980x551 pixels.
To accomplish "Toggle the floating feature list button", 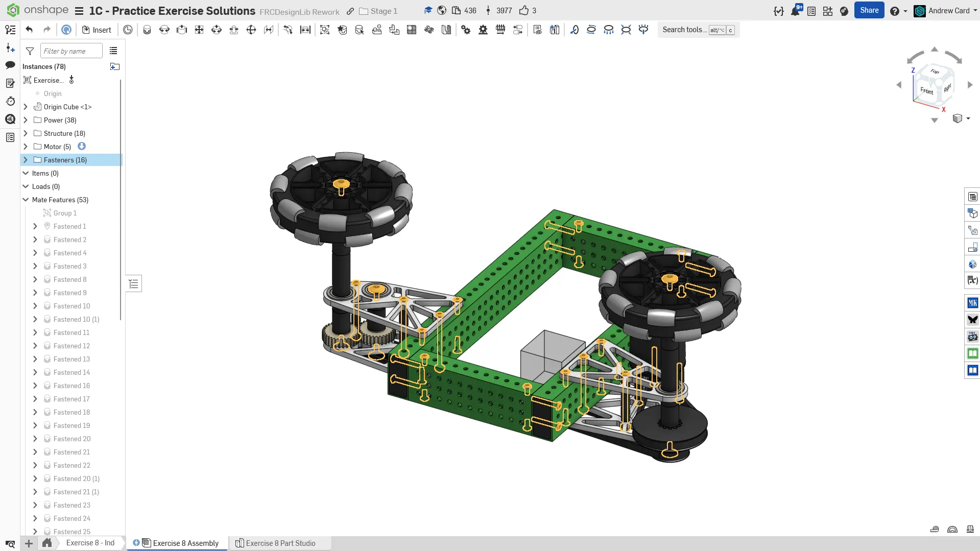I will click(134, 284).
